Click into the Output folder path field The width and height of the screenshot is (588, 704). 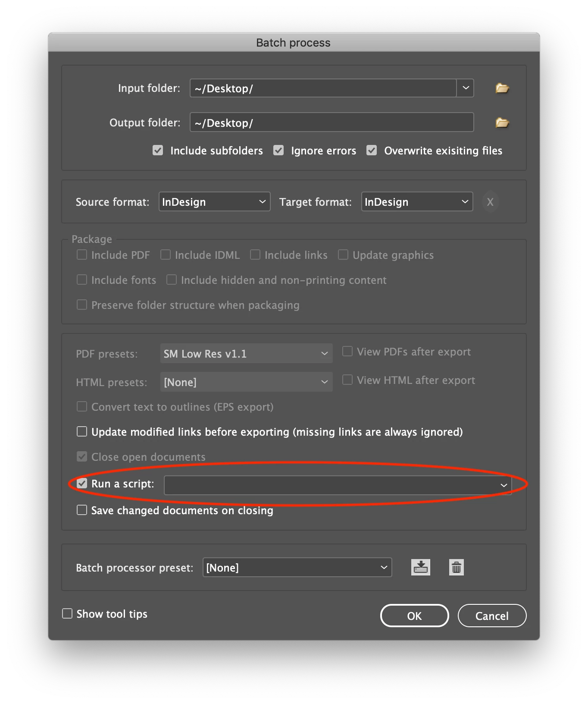click(x=332, y=123)
